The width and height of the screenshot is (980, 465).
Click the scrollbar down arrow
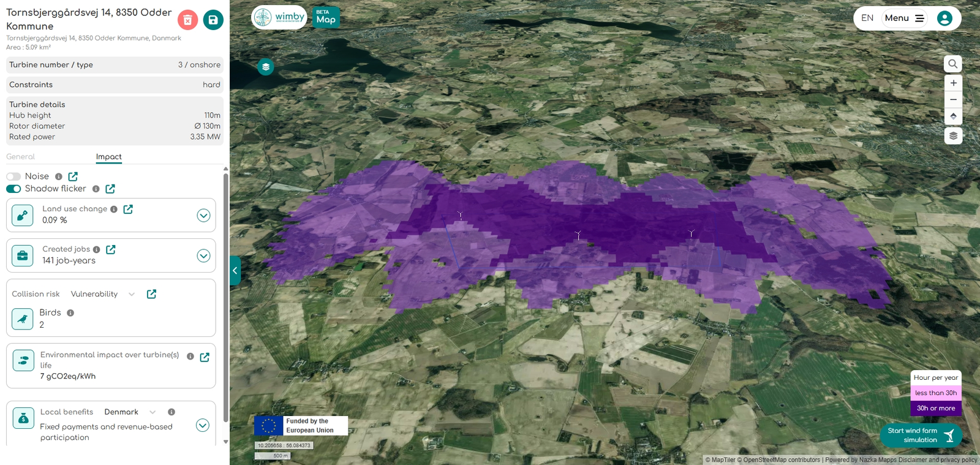point(225,442)
